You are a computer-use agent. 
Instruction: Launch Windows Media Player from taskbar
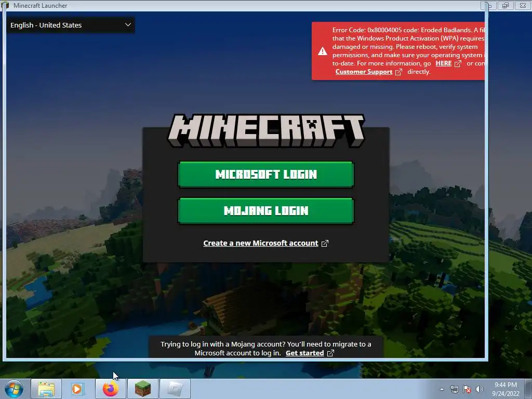(78, 389)
